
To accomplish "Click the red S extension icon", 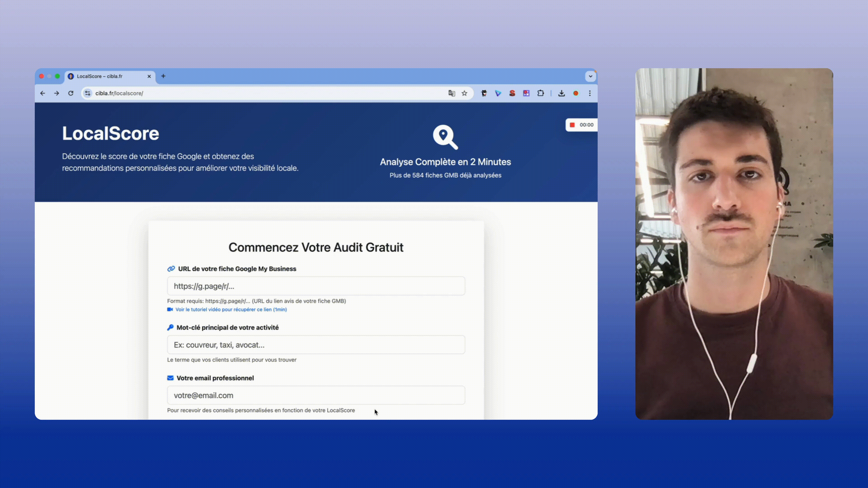I will [x=512, y=93].
